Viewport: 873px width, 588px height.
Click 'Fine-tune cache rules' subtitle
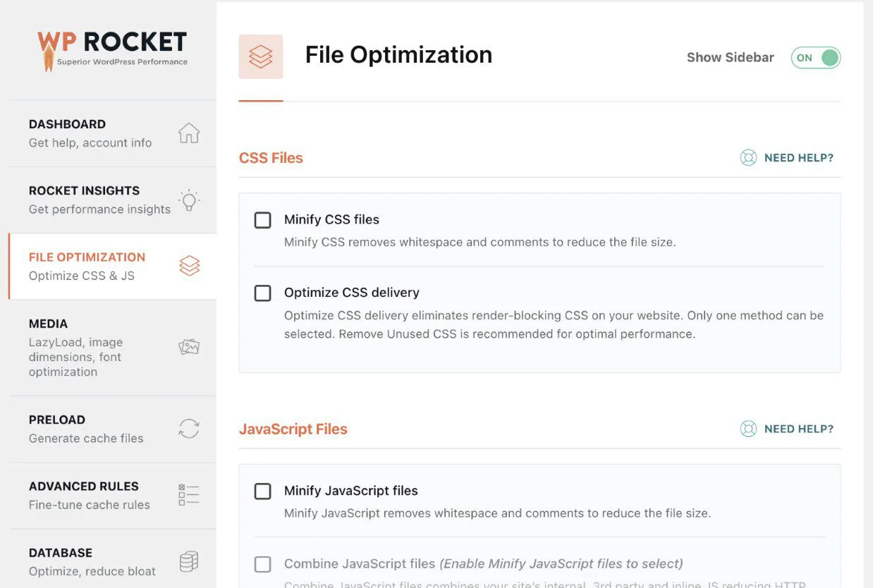(90, 505)
